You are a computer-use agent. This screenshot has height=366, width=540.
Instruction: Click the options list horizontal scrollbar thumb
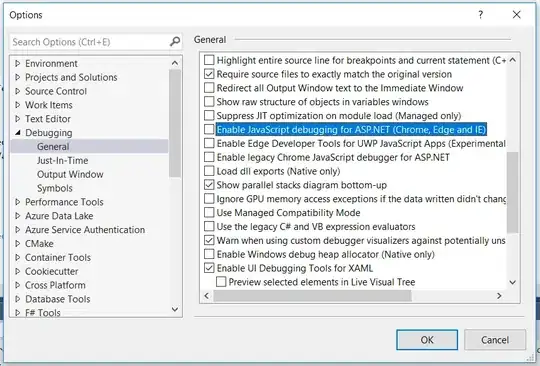[x=312, y=296]
